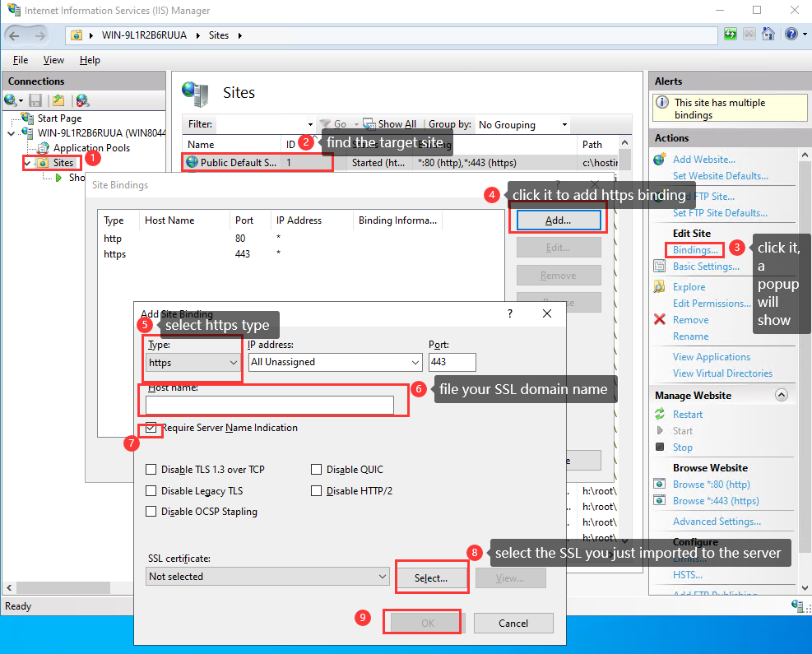
Task: Click the Add Website icon in the Actions pane
Action: [661, 159]
